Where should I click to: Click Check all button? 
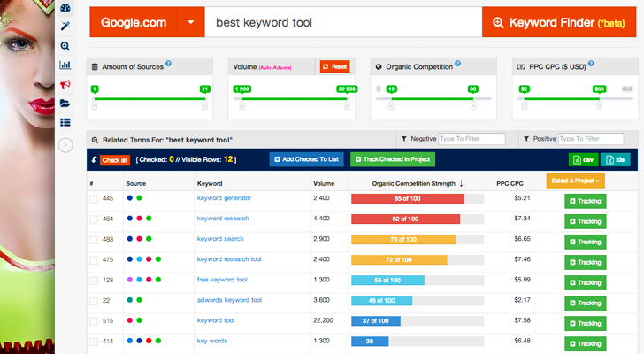(x=115, y=160)
